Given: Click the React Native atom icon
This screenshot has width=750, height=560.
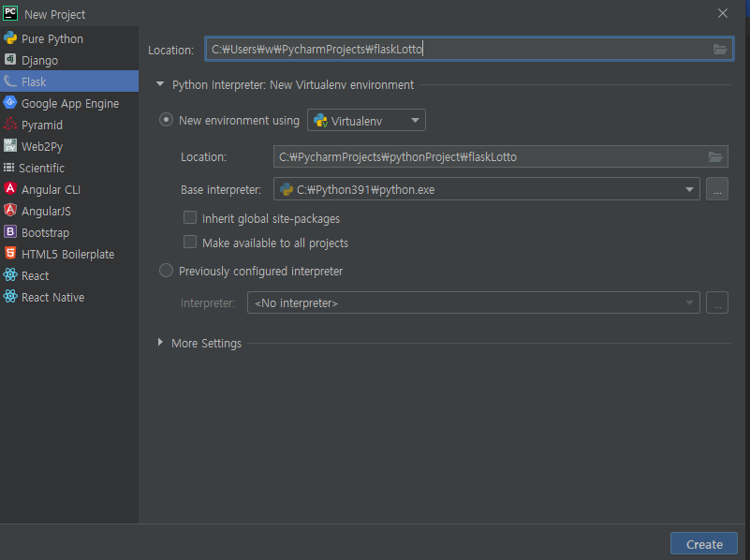Looking at the screenshot, I should 10,297.
